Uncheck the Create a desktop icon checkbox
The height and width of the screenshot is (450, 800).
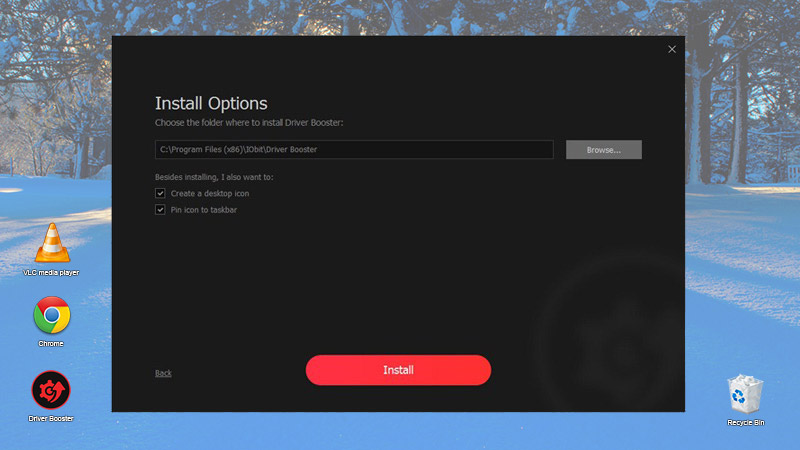[160, 193]
